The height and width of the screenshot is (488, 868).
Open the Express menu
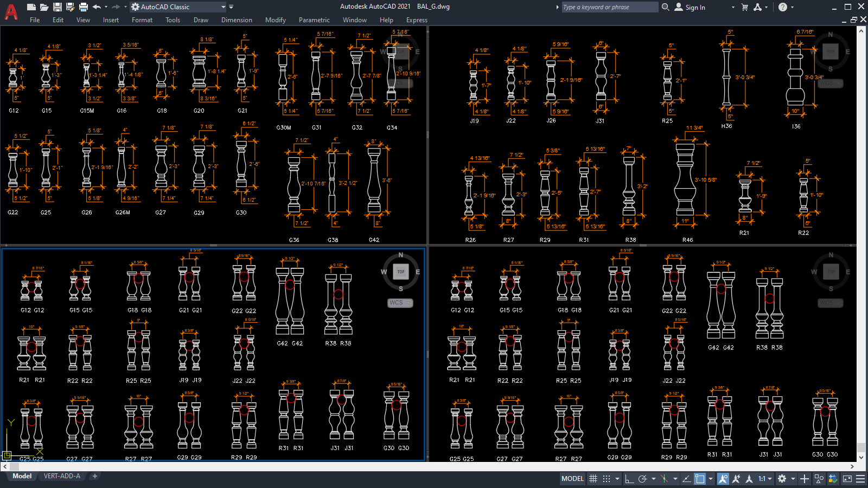pos(417,20)
